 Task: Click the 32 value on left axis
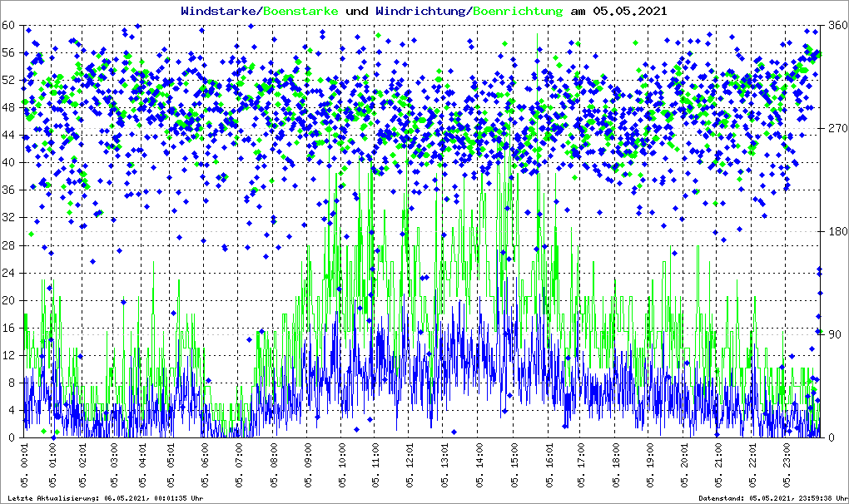pyautogui.click(x=9, y=218)
